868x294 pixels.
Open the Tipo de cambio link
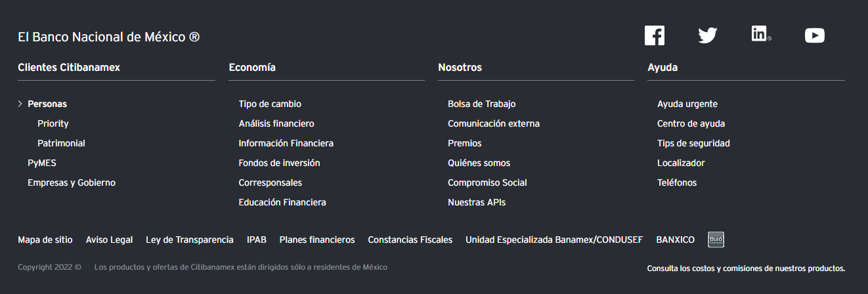(x=270, y=104)
